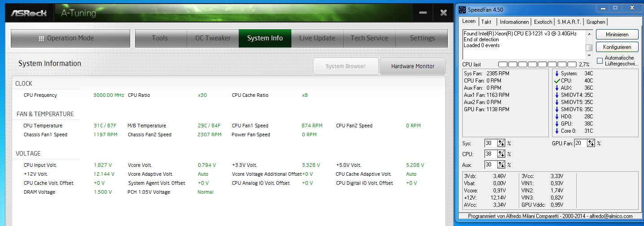Image resolution: width=644 pixels, height=226 pixels.
Task: Click the PCH 1.05V Voltage Normal value
Action: [x=206, y=192]
